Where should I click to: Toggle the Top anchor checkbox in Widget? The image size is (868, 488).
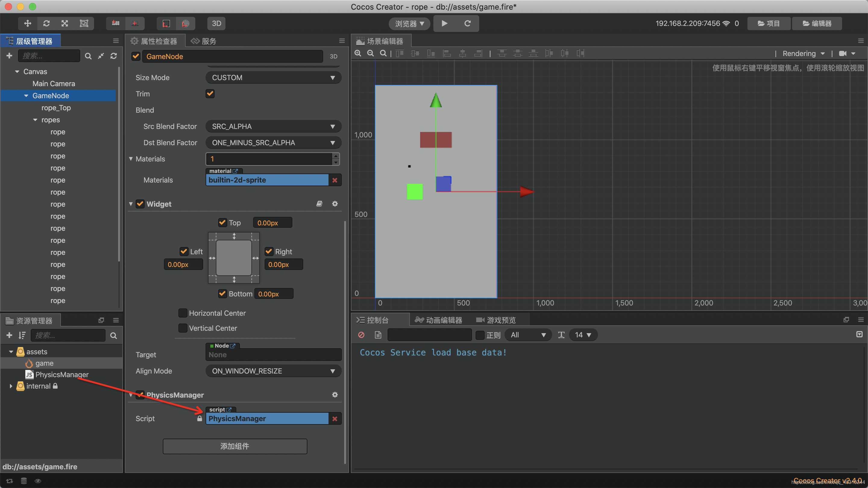pyautogui.click(x=222, y=223)
